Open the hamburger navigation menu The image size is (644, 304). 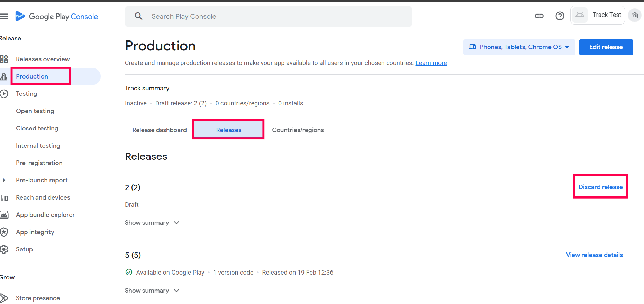(x=4, y=16)
